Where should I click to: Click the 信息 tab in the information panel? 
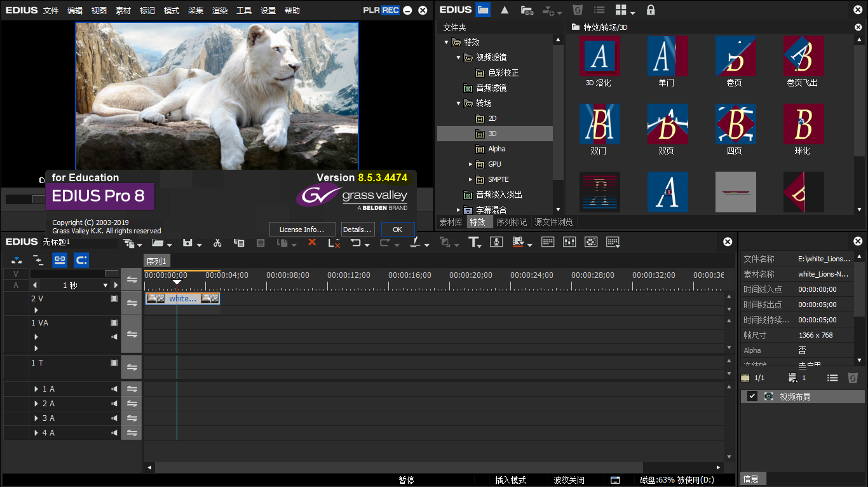pyautogui.click(x=753, y=479)
